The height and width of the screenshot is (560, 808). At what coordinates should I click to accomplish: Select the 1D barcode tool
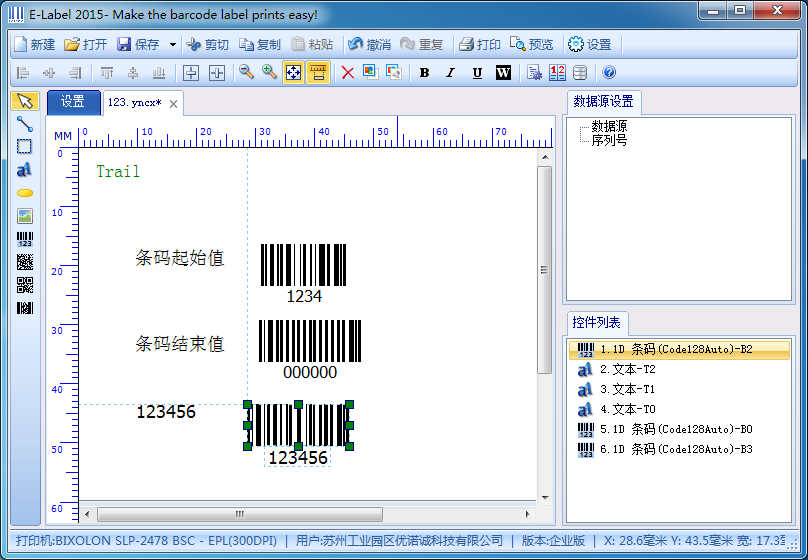click(x=25, y=239)
